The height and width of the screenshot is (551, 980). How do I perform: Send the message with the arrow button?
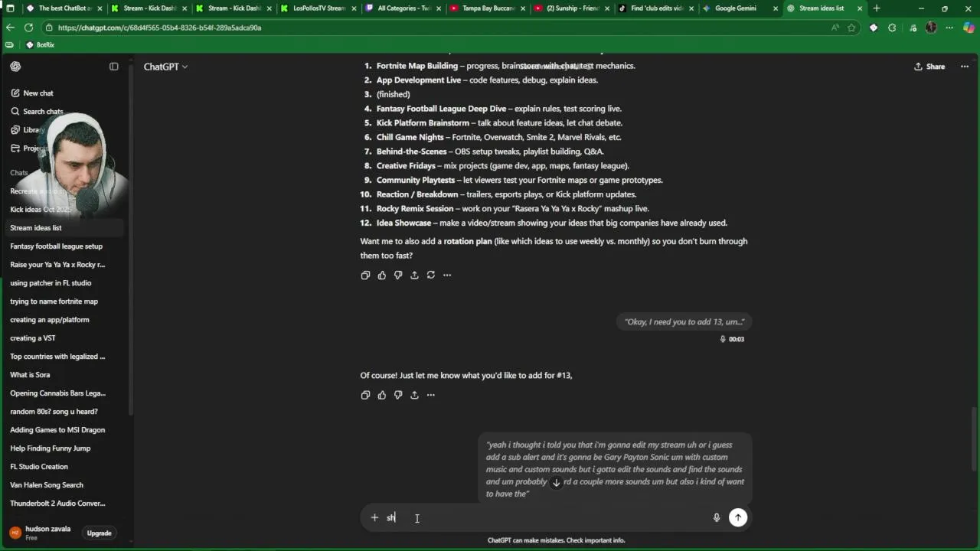pos(738,518)
